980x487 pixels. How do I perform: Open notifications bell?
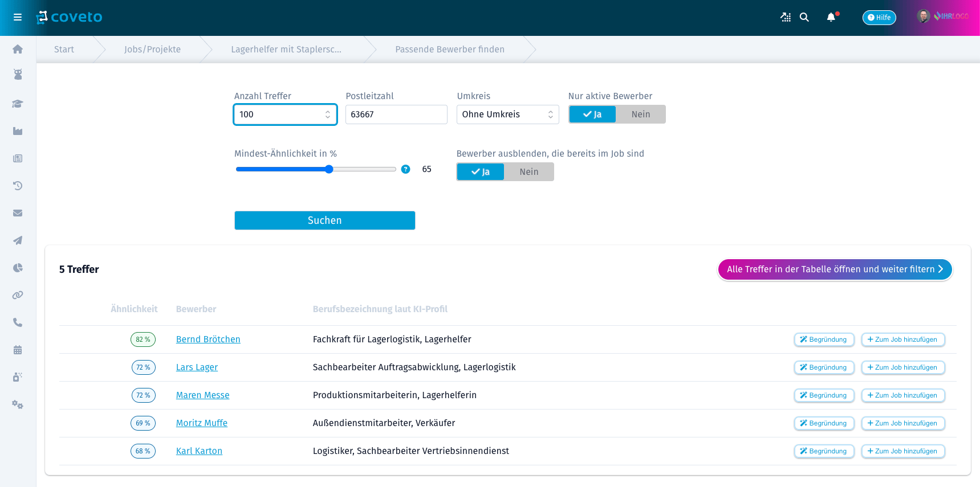(831, 17)
